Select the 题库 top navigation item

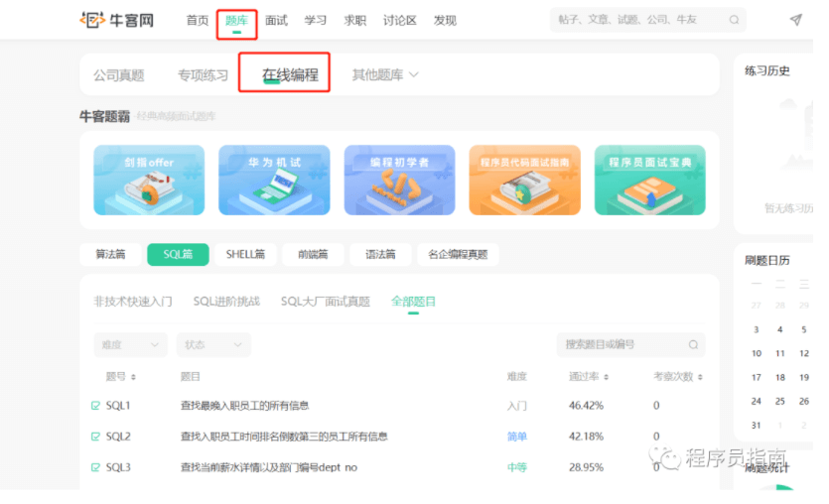(236, 20)
